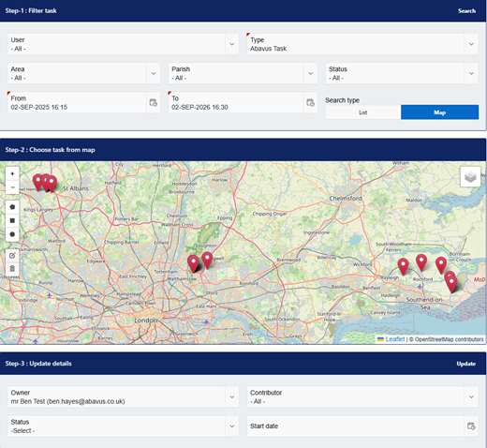Viewport: 487px width, 448px height.
Task: Select the draw rectangle tool
Action: [12, 220]
